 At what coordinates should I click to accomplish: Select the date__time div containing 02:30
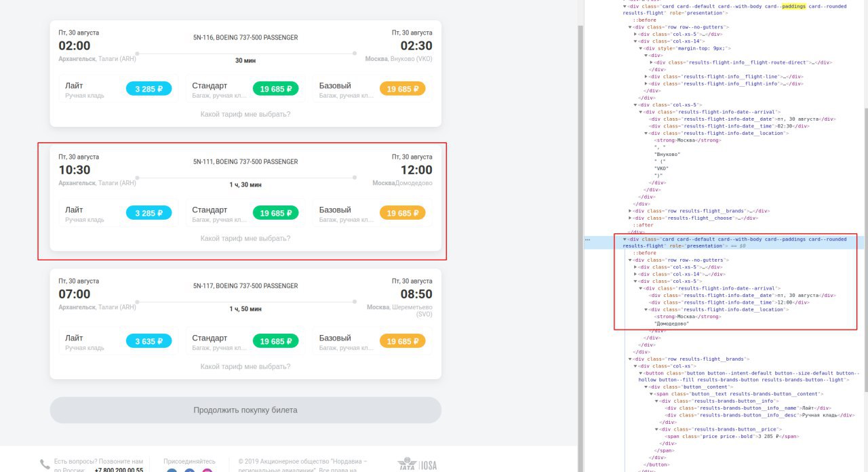(729, 126)
